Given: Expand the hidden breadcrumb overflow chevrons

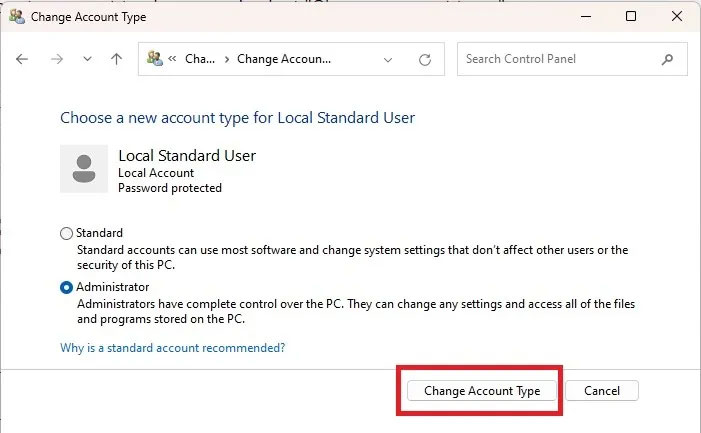Looking at the screenshot, I should [173, 59].
